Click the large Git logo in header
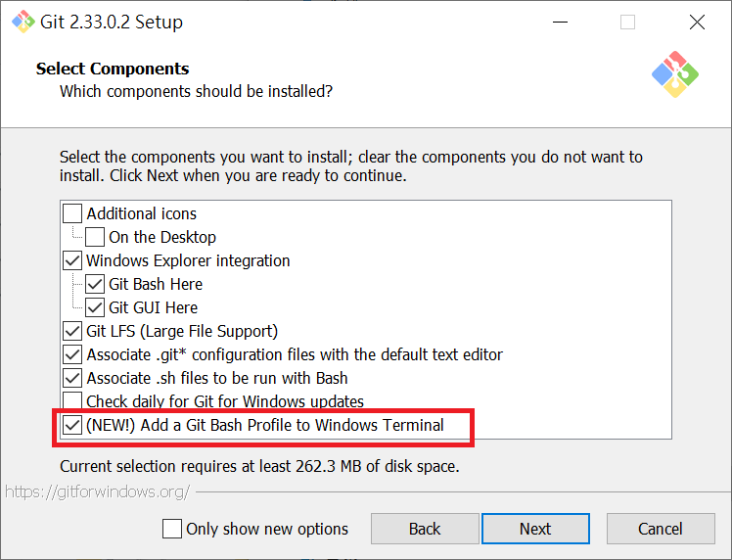732x560 pixels. point(675,74)
